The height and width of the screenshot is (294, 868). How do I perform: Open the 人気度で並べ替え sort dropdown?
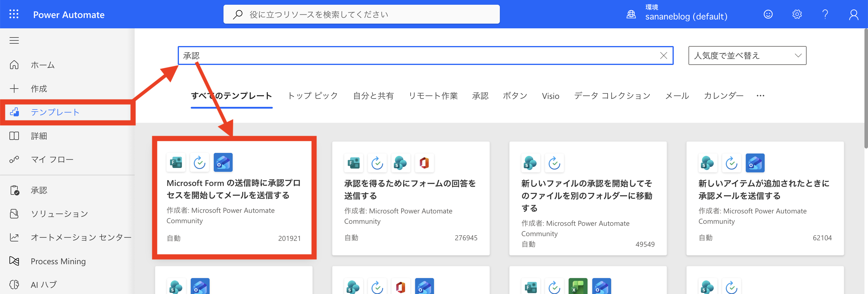pos(747,55)
